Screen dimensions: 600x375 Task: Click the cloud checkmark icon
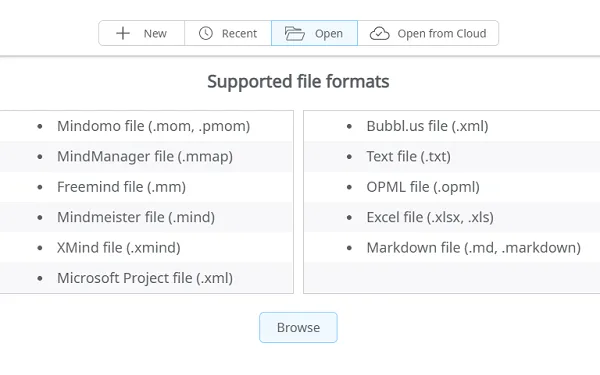tap(380, 33)
